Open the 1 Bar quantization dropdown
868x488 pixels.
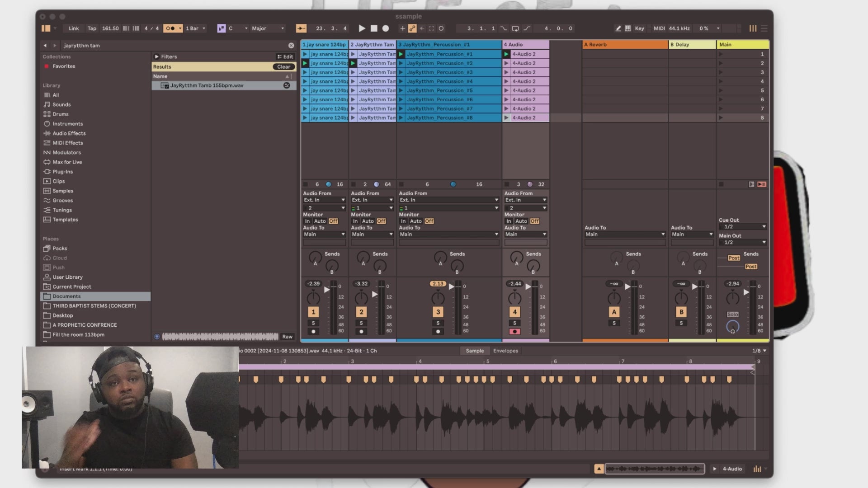pos(196,28)
